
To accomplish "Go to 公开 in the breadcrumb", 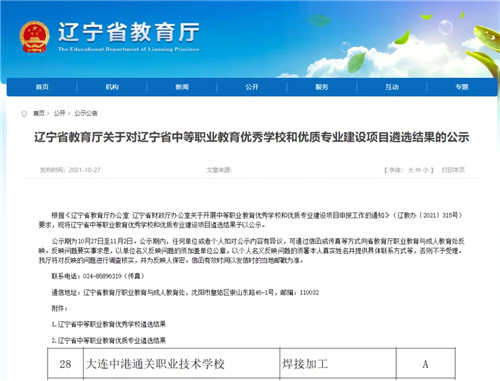I will (60, 113).
